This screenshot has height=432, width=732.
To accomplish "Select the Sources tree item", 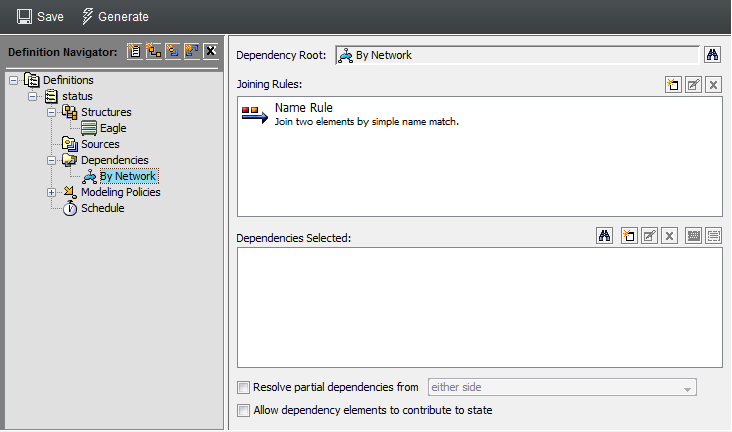I will point(100,144).
